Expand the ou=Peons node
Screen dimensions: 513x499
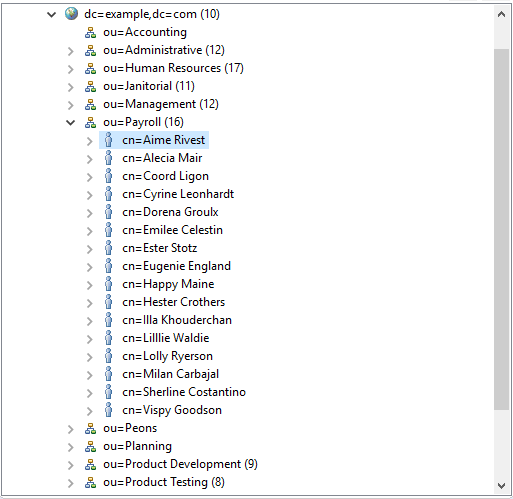coord(71,429)
